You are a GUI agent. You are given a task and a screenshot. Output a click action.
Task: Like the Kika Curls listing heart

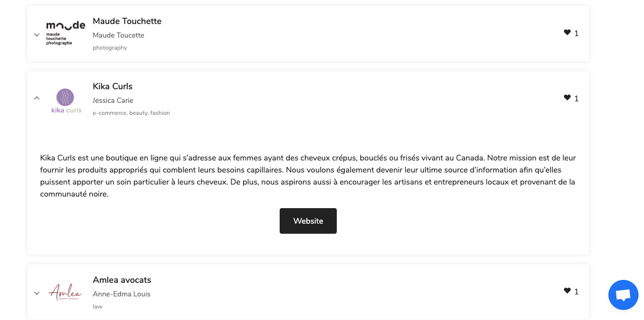click(567, 98)
